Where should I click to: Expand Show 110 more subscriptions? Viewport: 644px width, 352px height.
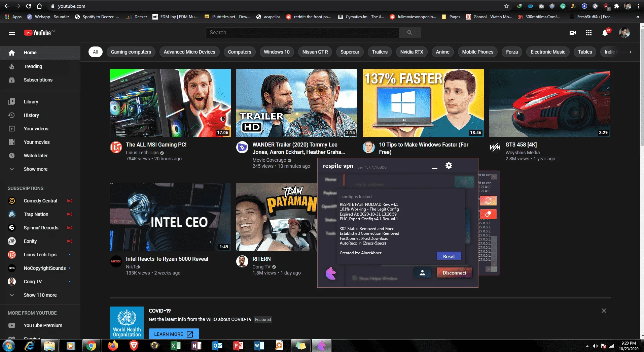pos(40,295)
